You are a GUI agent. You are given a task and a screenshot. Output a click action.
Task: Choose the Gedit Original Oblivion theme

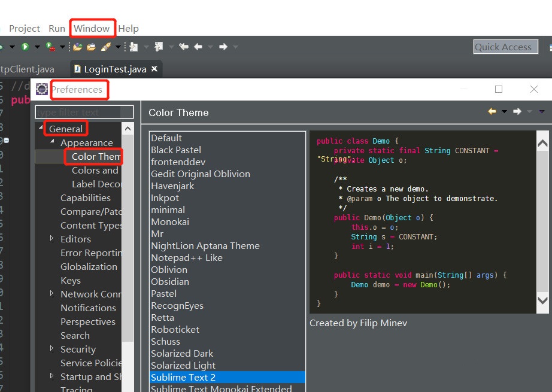pyautogui.click(x=228, y=174)
